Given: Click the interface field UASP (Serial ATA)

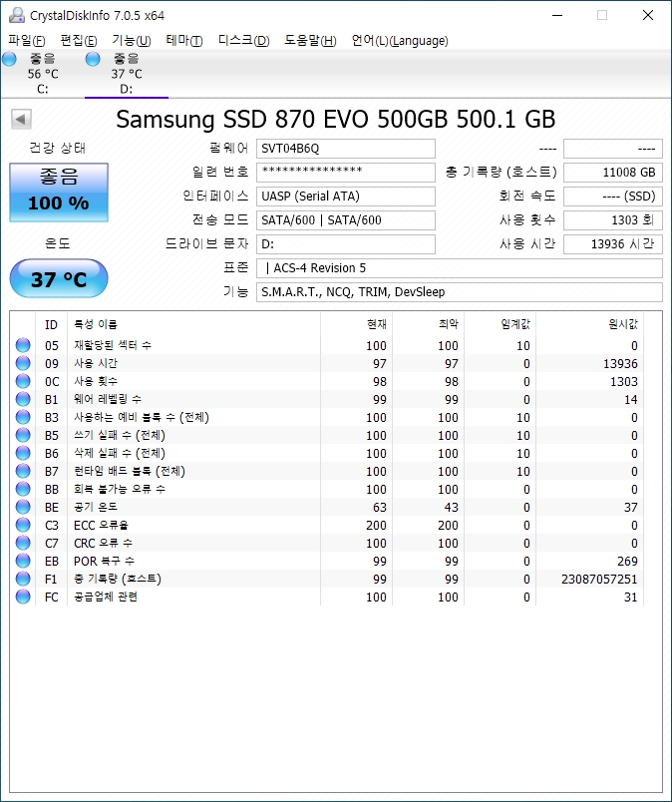Looking at the screenshot, I should [x=346, y=196].
